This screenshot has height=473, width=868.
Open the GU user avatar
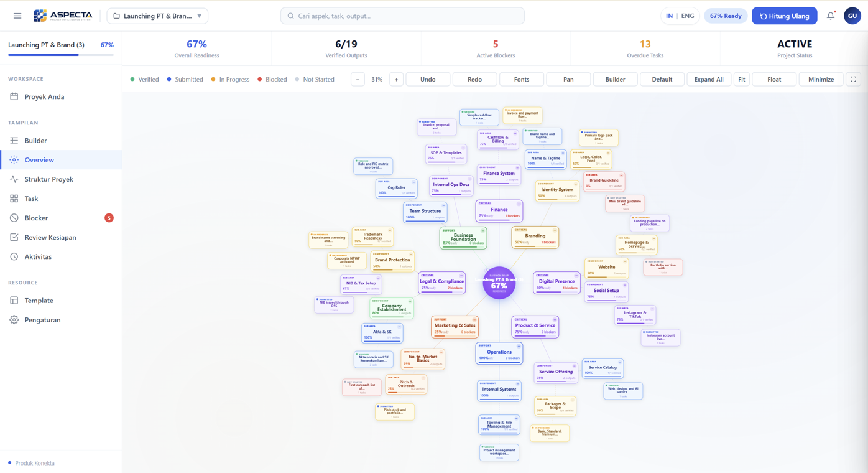tap(852, 16)
